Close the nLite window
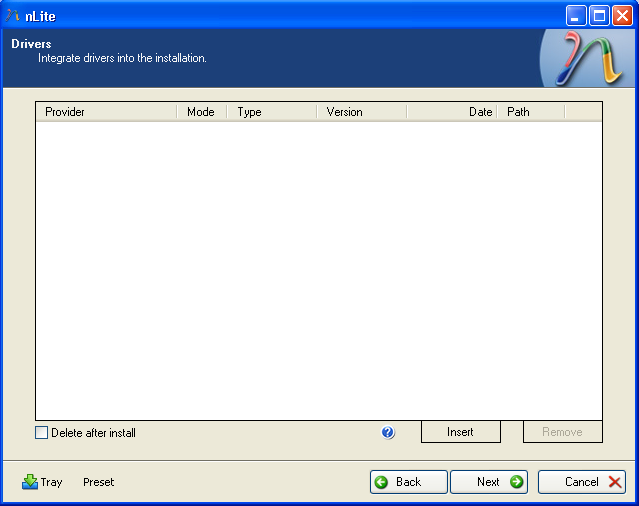The height and width of the screenshot is (506, 639). 623,16
